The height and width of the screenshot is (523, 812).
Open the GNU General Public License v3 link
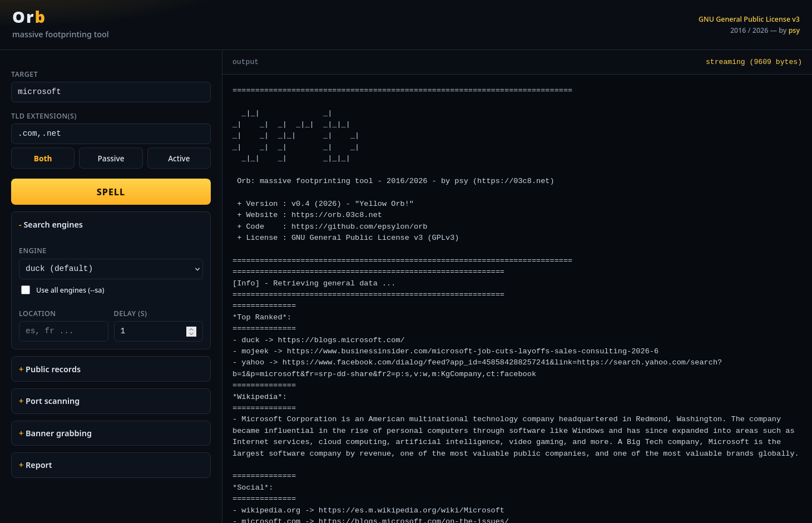[749, 19]
